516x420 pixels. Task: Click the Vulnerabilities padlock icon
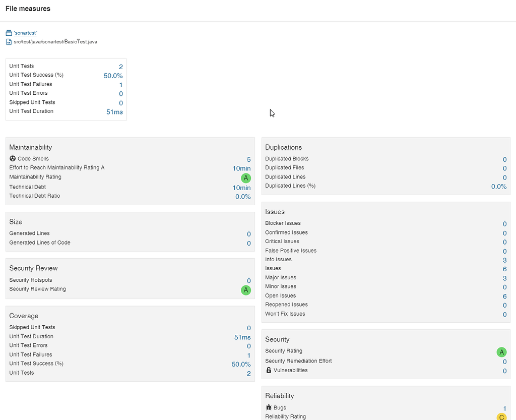coord(269,370)
